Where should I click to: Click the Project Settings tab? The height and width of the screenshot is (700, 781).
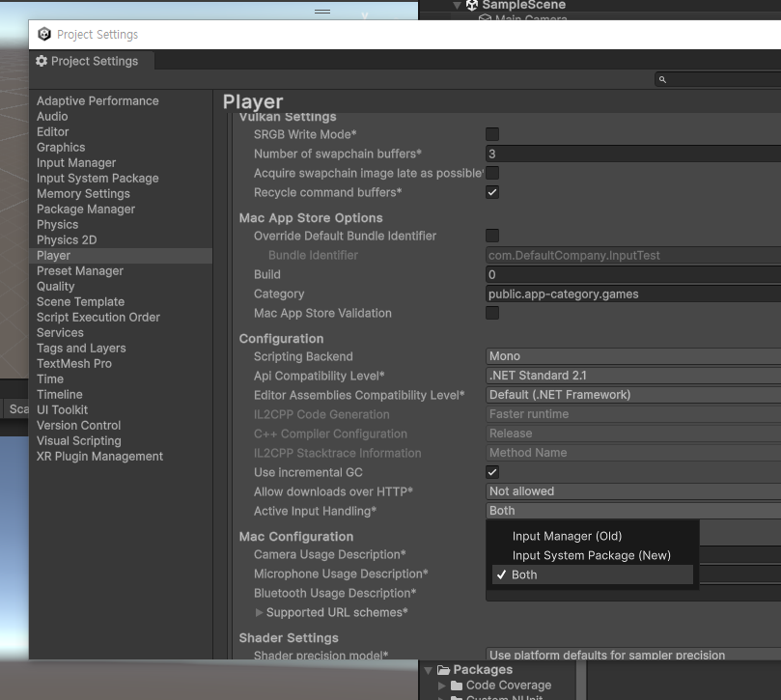point(92,61)
